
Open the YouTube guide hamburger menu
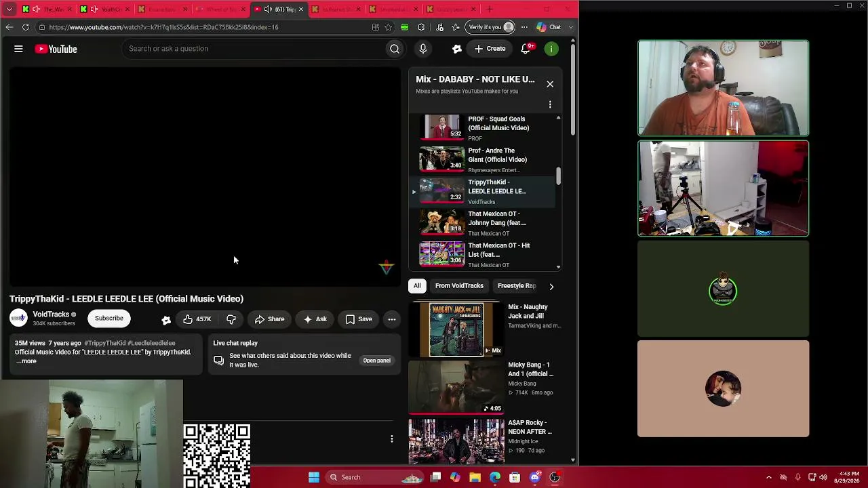[x=18, y=49]
